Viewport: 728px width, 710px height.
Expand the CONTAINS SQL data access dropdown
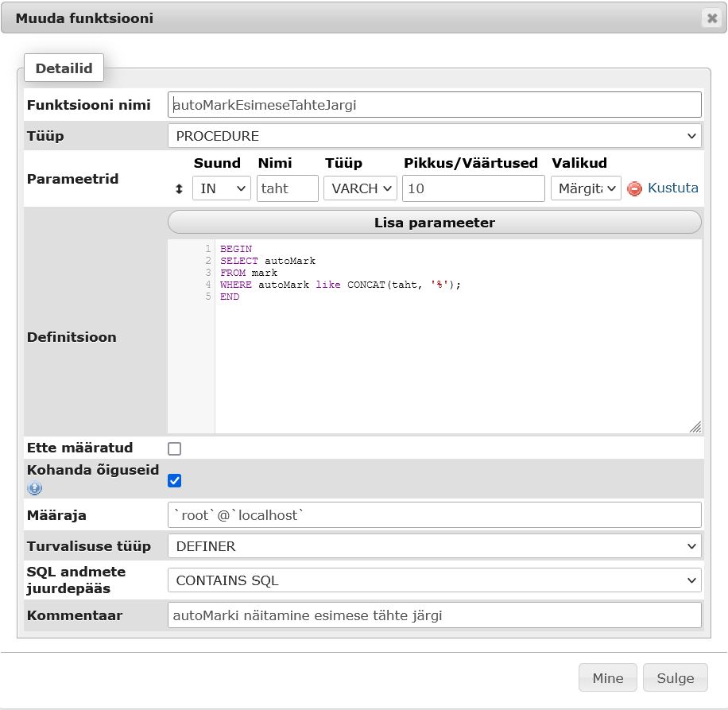tap(434, 580)
